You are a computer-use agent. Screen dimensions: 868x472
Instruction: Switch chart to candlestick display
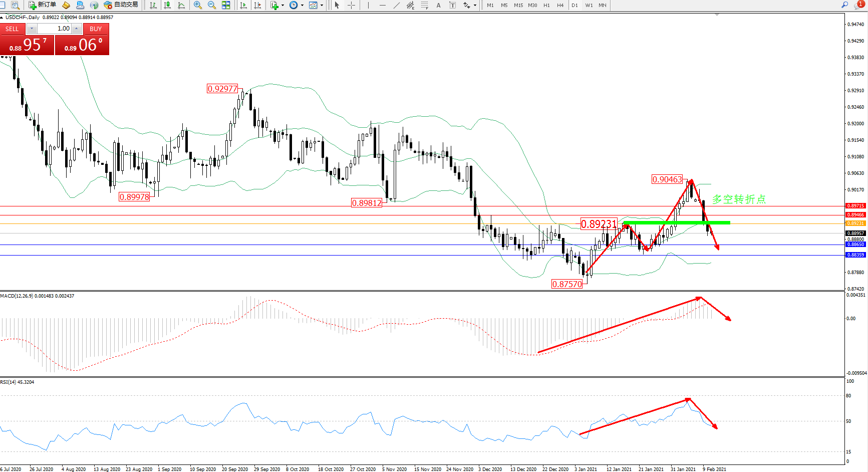click(167, 5)
